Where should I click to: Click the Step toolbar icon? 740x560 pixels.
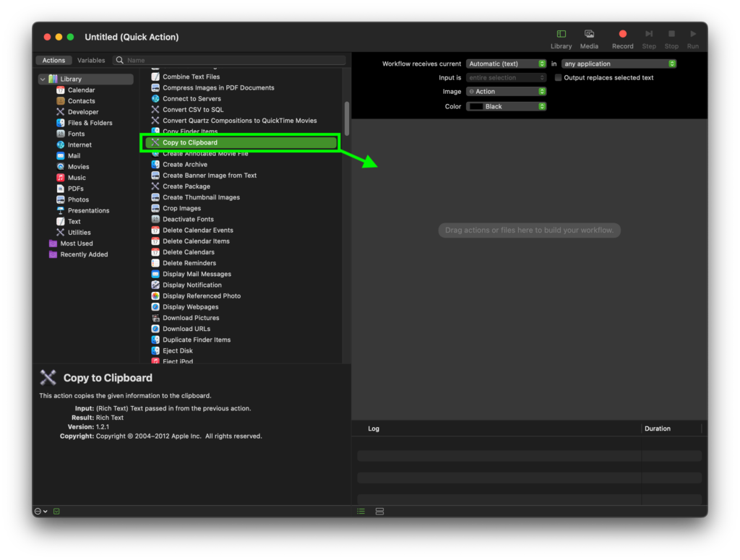coord(649,34)
